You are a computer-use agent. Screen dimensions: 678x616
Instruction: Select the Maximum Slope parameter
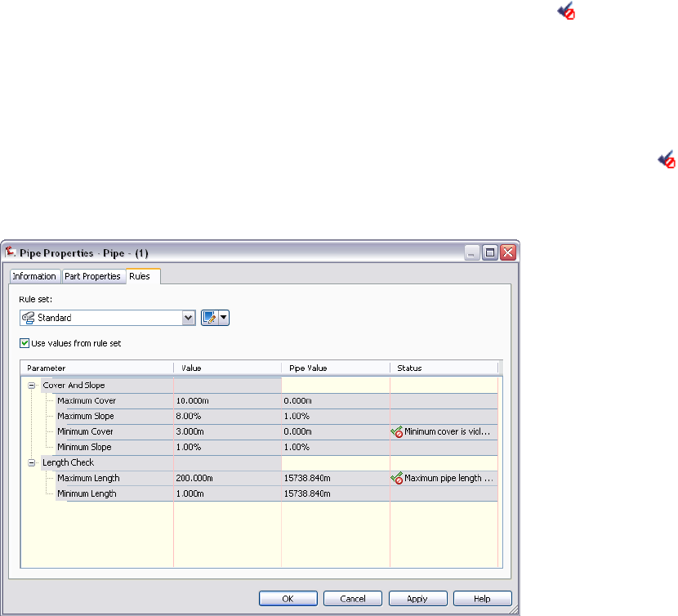click(x=86, y=416)
